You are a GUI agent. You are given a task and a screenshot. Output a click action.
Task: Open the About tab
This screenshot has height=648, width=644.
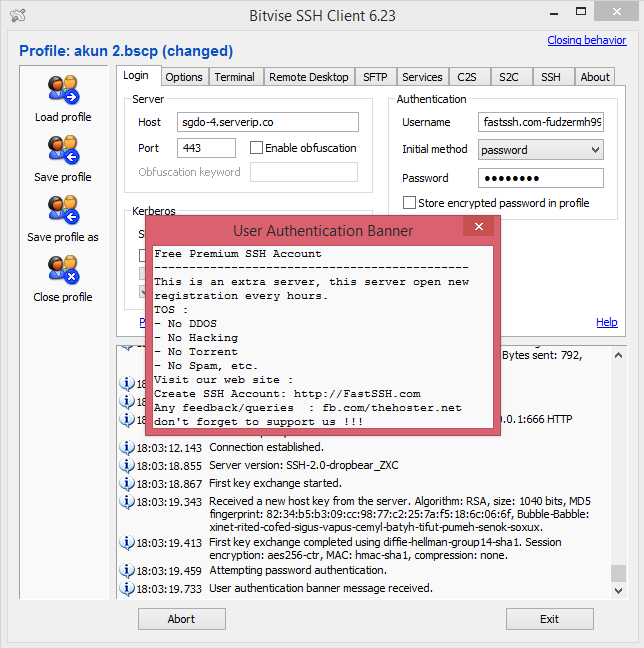click(x=595, y=77)
